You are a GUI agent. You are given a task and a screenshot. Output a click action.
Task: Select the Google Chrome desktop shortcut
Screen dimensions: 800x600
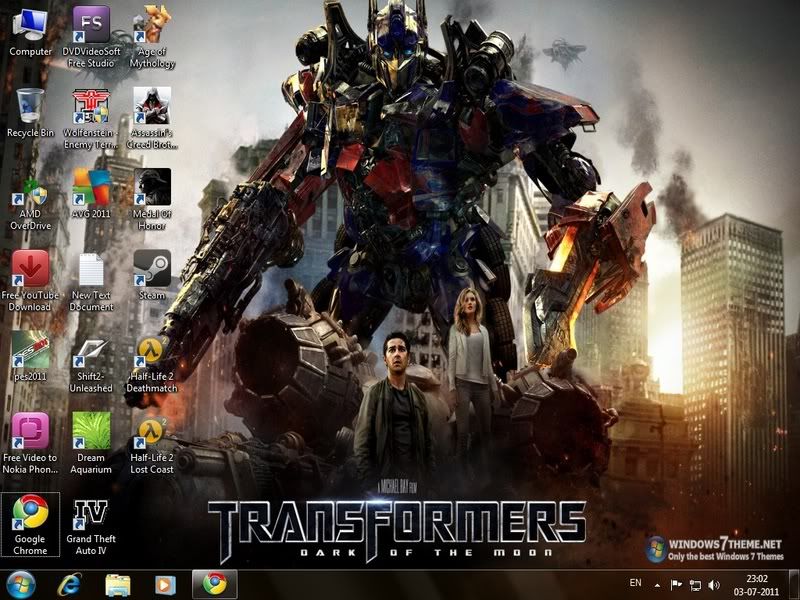click(30, 524)
